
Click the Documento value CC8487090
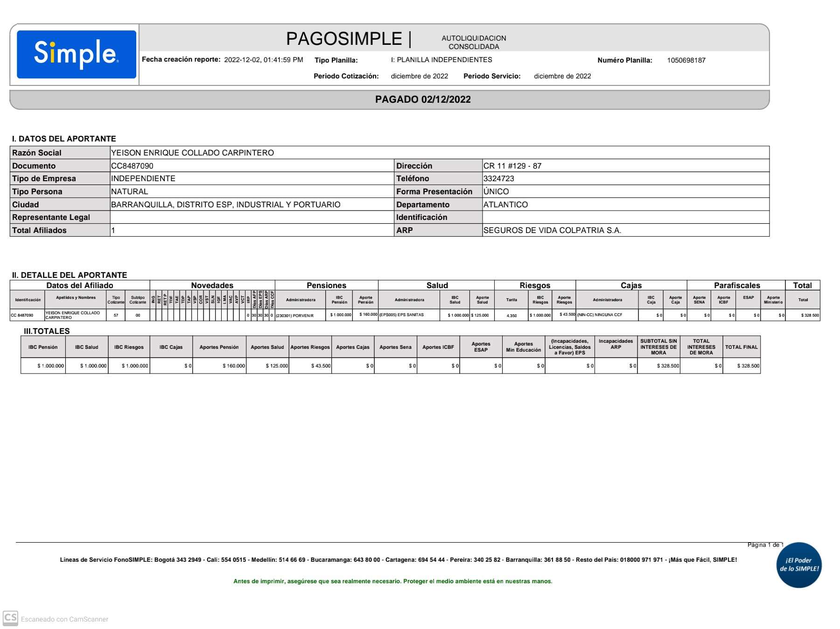pyautogui.click(x=133, y=166)
